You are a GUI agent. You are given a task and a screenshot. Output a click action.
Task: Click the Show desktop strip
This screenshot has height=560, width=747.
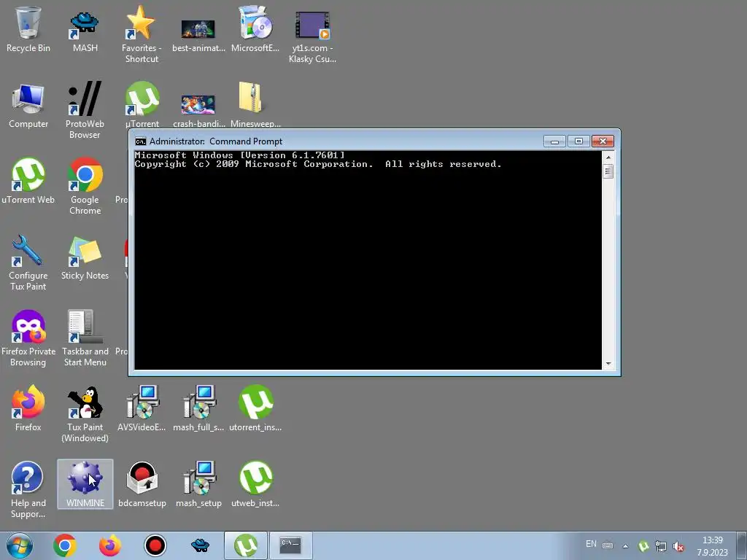click(742, 545)
